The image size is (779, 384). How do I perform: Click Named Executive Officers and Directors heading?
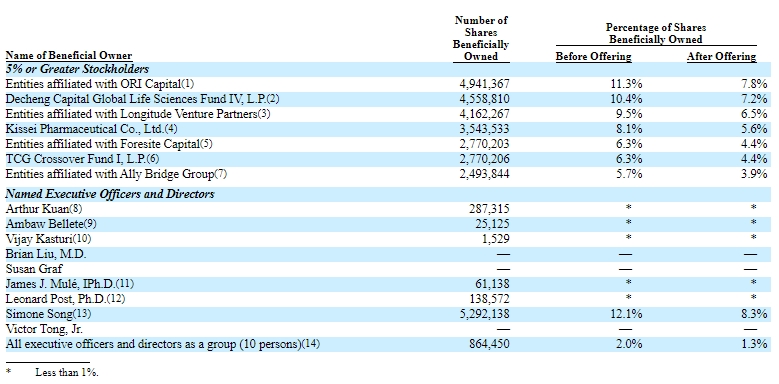(x=110, y=194)
